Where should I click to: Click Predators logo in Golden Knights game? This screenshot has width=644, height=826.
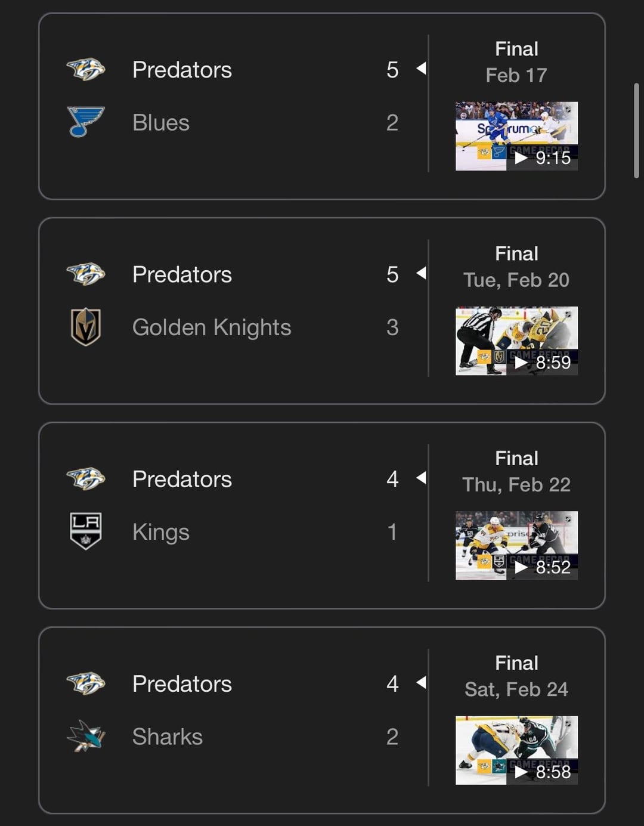(x=86, y=274)
